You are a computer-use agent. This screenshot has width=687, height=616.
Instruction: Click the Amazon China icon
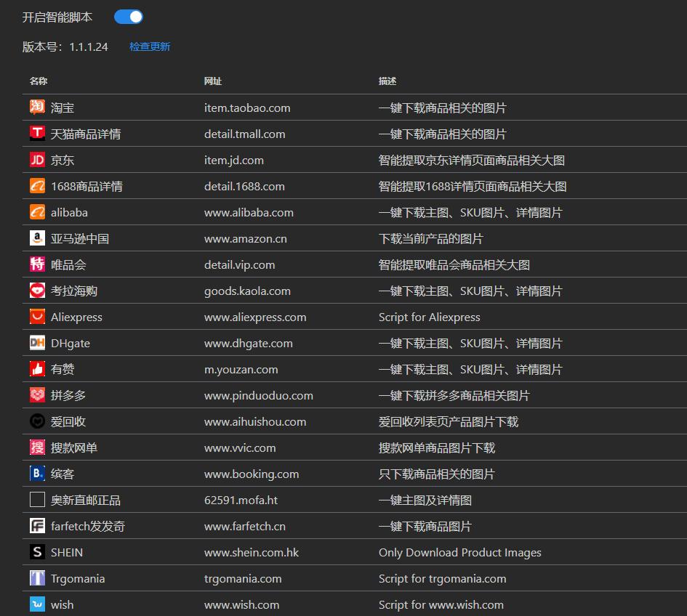[37, 238]
